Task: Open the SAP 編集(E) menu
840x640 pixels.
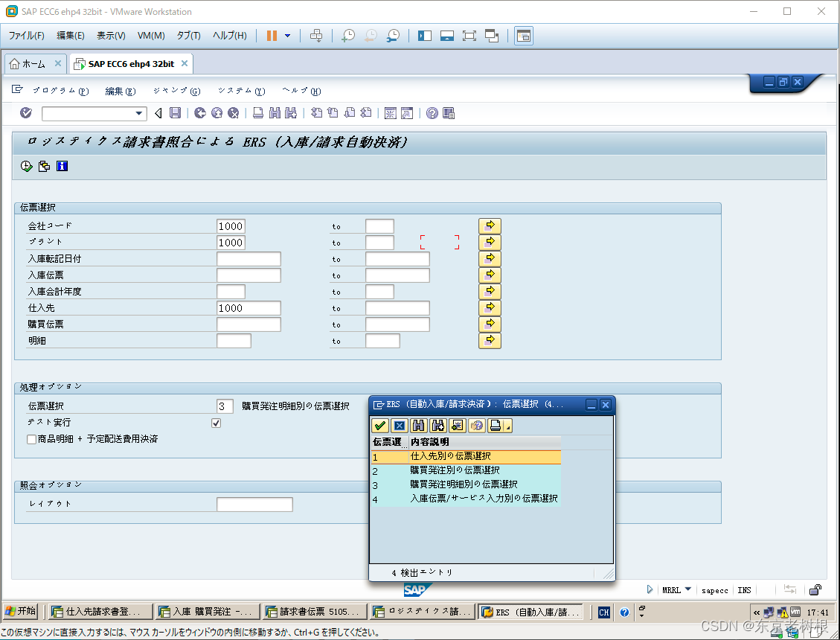Action: click(121, 91)
